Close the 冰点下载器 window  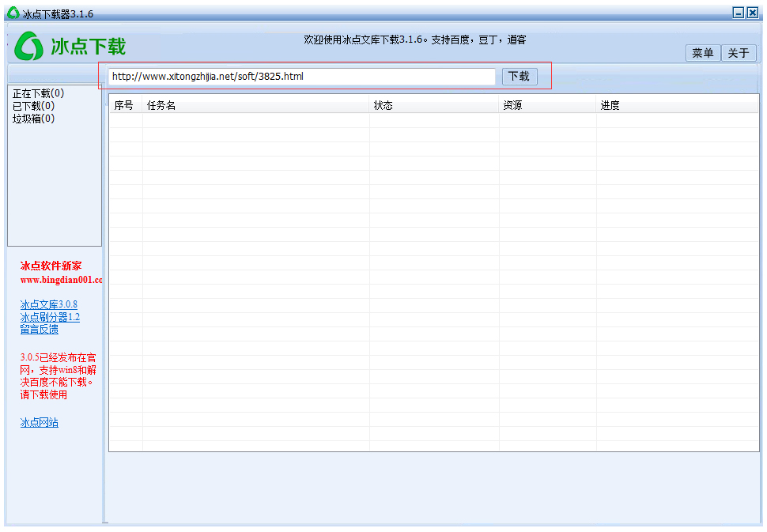[753, 13]
